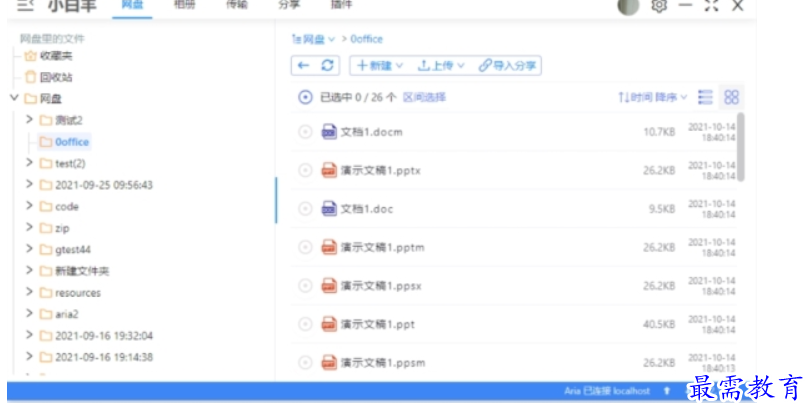Click the 9.5KB size of 文档1.doc

662,209
